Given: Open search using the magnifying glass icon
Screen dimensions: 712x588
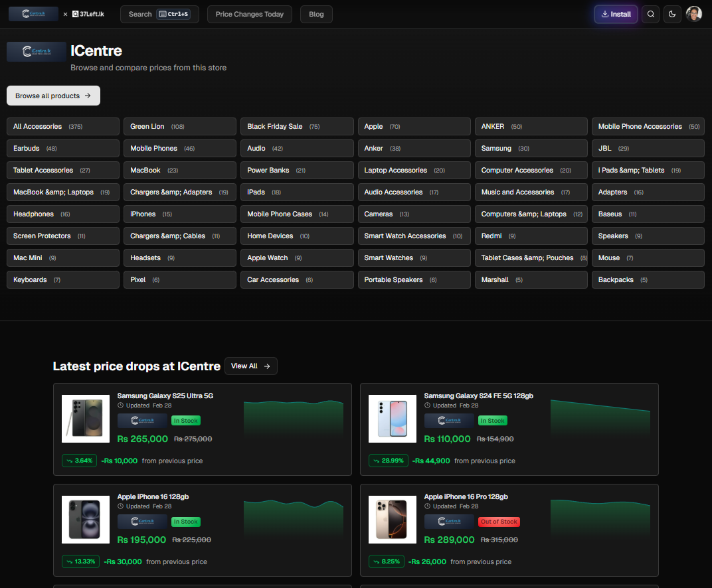Looking at the screenshot, I should coord(650,14).
